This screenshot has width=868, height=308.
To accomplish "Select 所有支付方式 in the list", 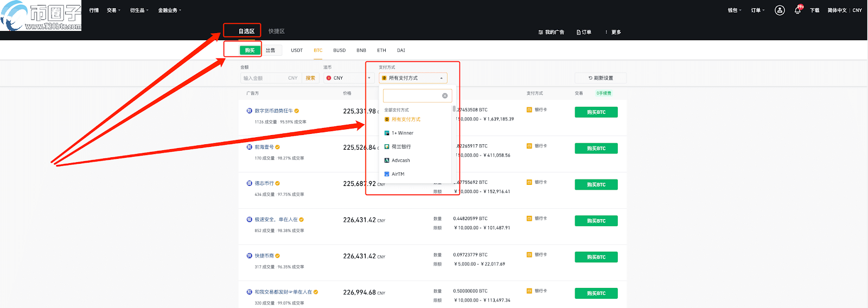I will point(417,119).
